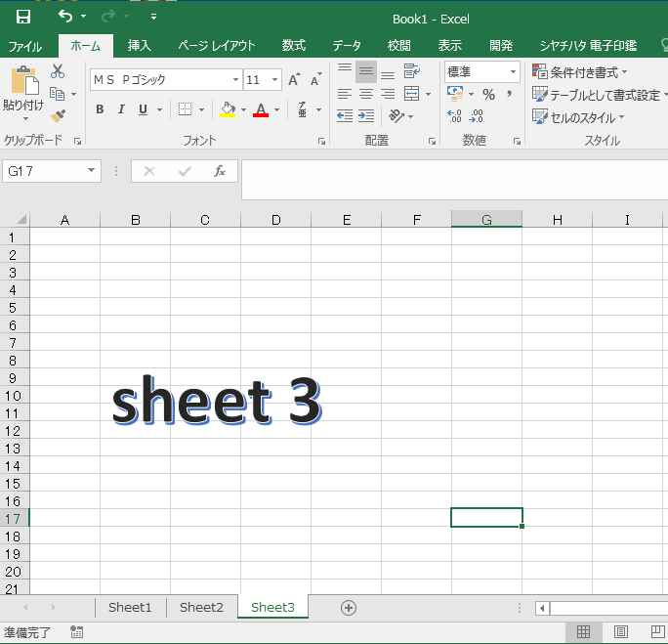Click column header D
The height and width of the screenshot is (644, 668).
tap(275, 220)
